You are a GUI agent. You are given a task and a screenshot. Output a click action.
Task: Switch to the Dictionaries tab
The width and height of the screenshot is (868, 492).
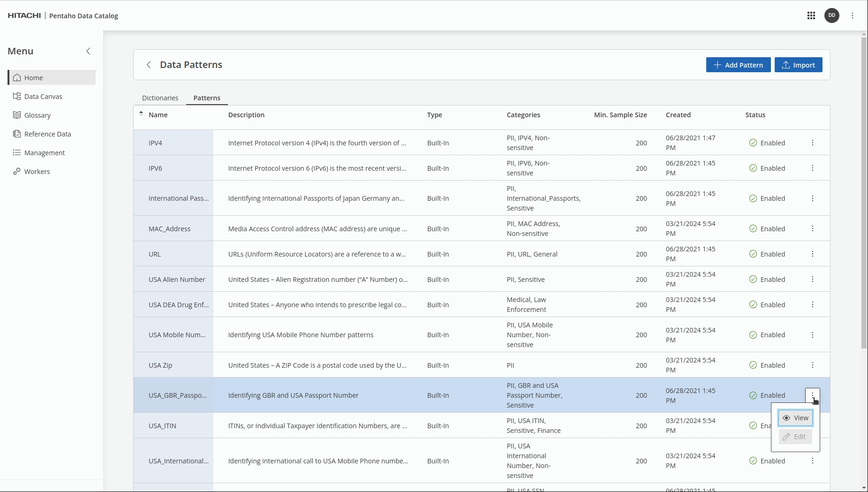click(160, 98)
